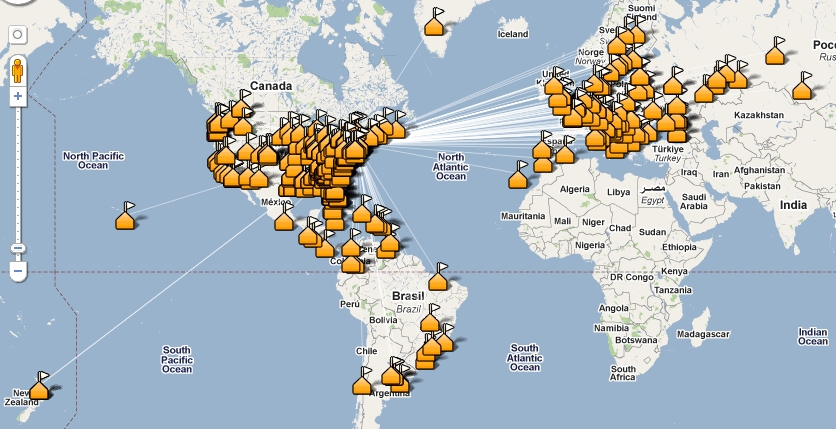The height and width of the screenshot is (429, 836).
Task: Click the Algeria label
Action: (x=575, y=189)
